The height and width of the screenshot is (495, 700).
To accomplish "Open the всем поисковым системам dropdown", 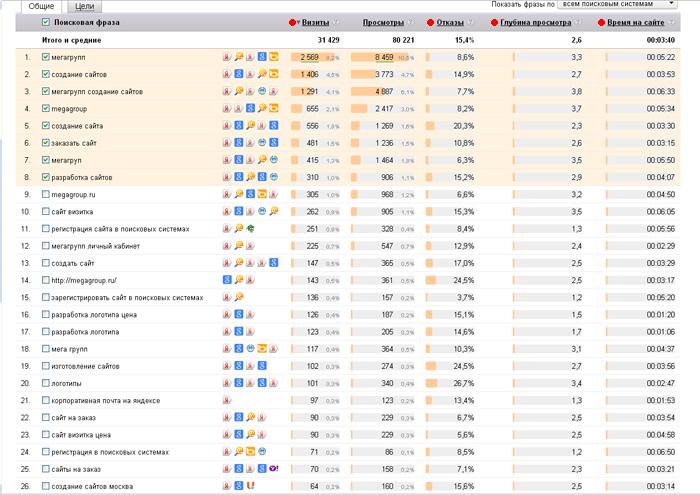I will [617, 4].
